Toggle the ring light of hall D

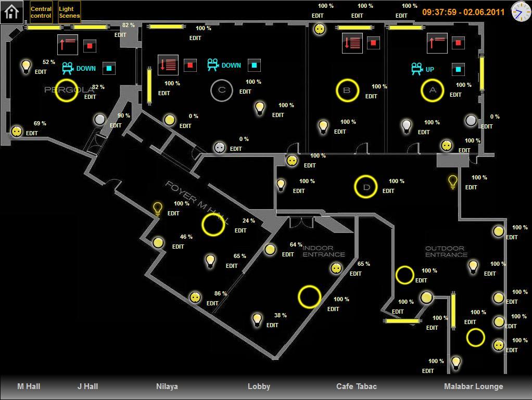[366, 187]
